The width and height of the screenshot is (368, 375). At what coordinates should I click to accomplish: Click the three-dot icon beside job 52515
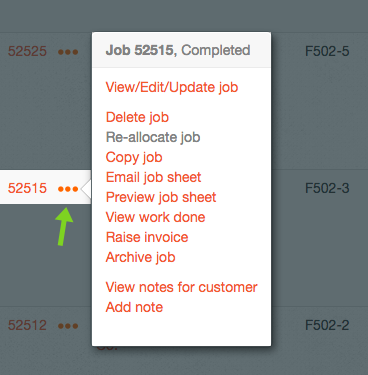click(x=68, y=189)
